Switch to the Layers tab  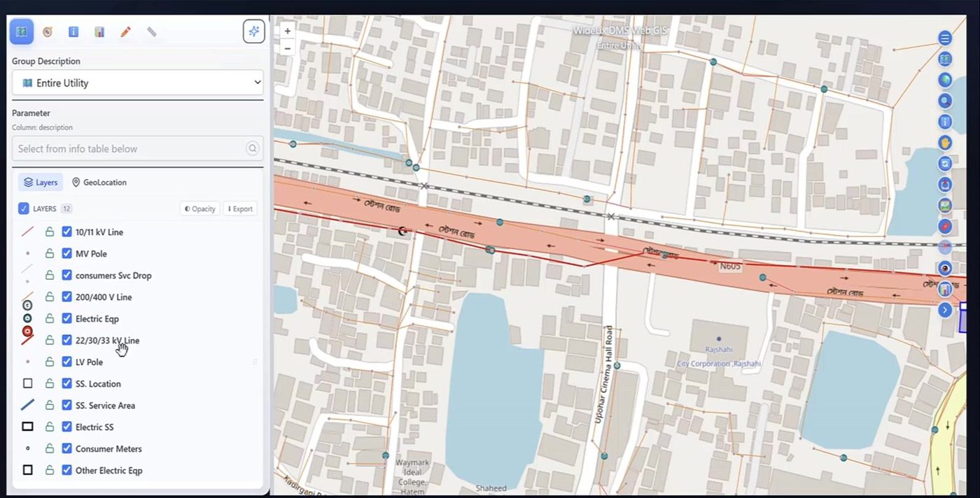click(41, 183)
